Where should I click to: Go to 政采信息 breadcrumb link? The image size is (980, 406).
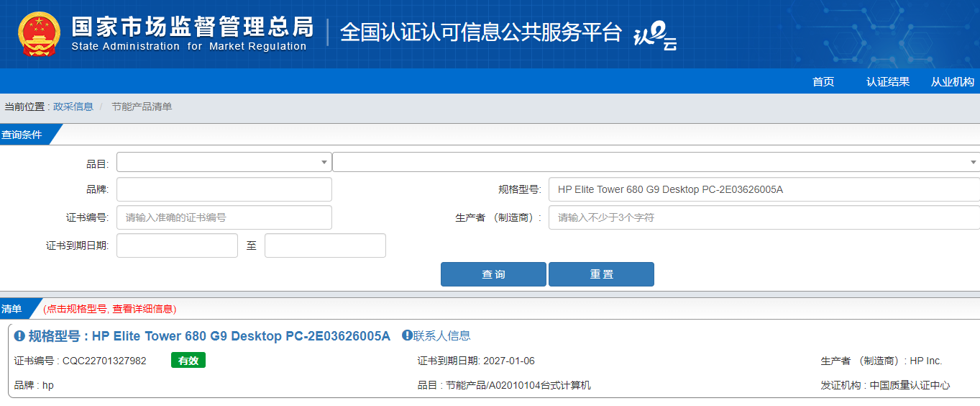(x=73, y=107)
